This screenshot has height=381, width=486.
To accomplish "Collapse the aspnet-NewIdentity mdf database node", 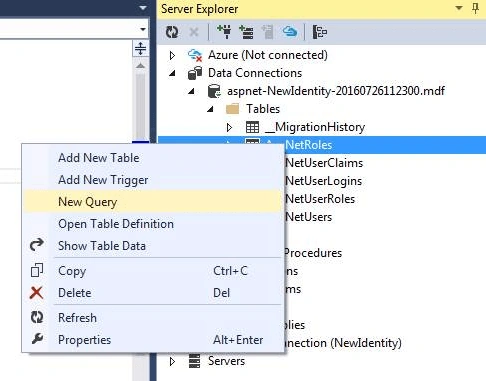I will (x=191, y=91).
